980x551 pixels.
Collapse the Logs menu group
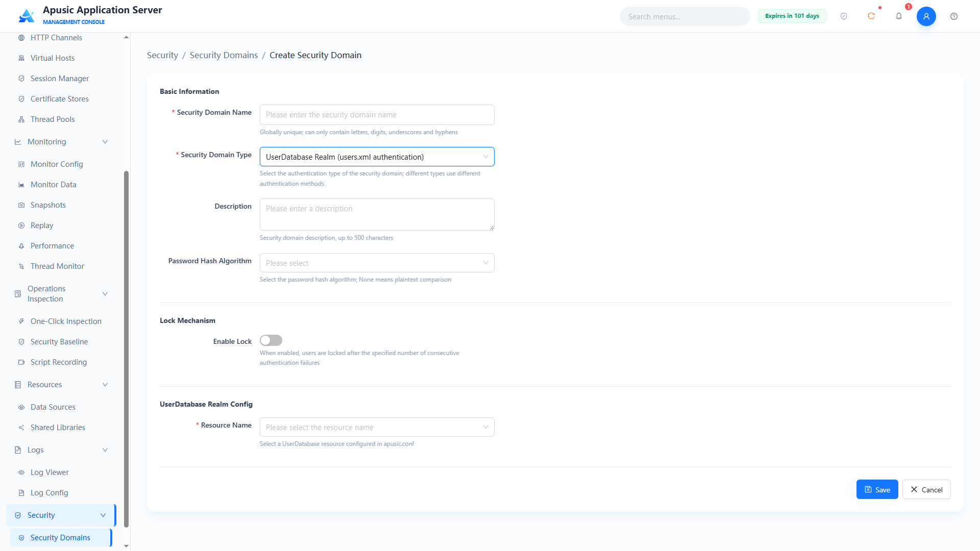[61, 450]
